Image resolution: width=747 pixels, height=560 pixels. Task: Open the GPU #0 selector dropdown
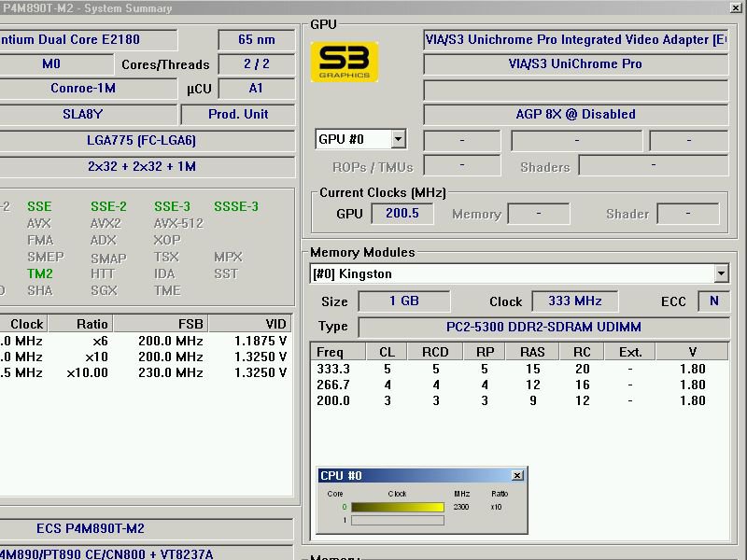pos(399,140)
